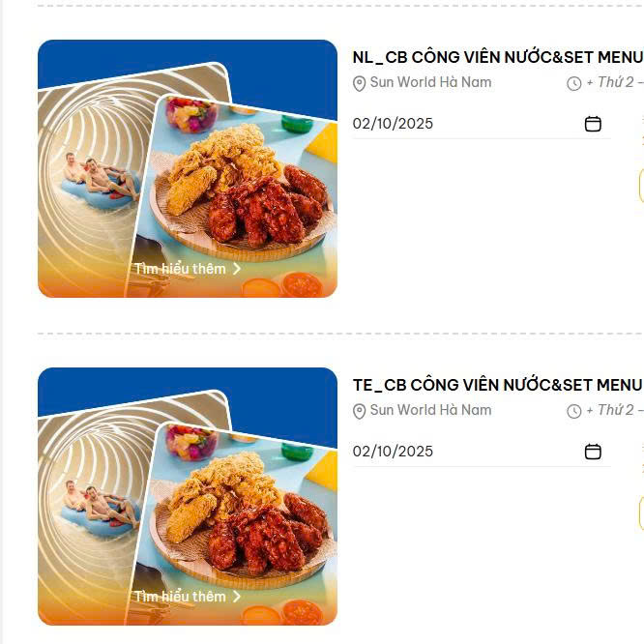Open the TE_CB CÔNG VIÊN NƯỚC&SET MENU title
The image size is (644, 644).
[498, 385]
